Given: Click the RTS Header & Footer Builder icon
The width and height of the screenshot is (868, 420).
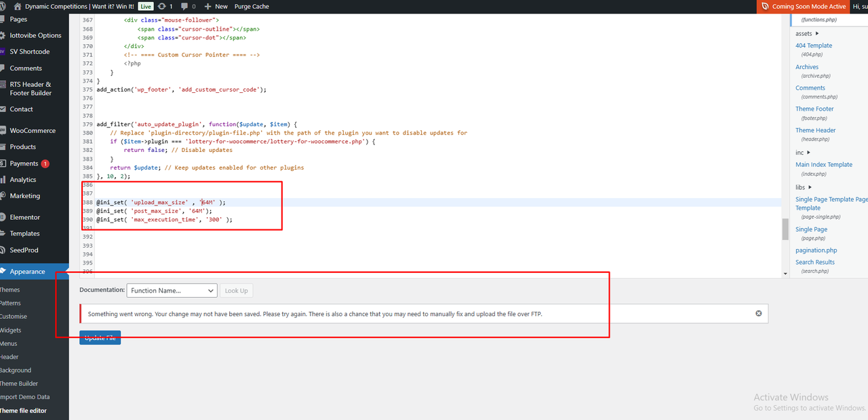Looking at the screenshot, I should point(2,85).
